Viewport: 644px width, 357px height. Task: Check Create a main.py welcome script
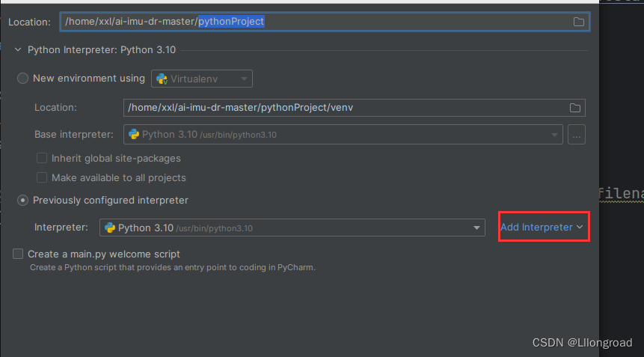coord(18,254)
